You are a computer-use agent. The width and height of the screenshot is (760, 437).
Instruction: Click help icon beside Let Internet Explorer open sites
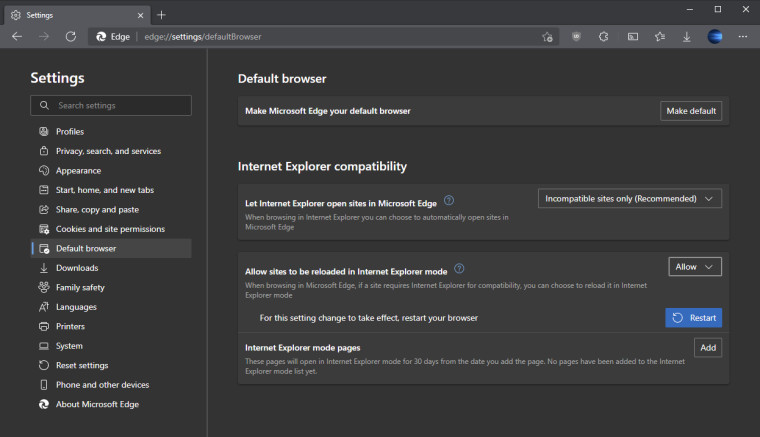[449, 201]
